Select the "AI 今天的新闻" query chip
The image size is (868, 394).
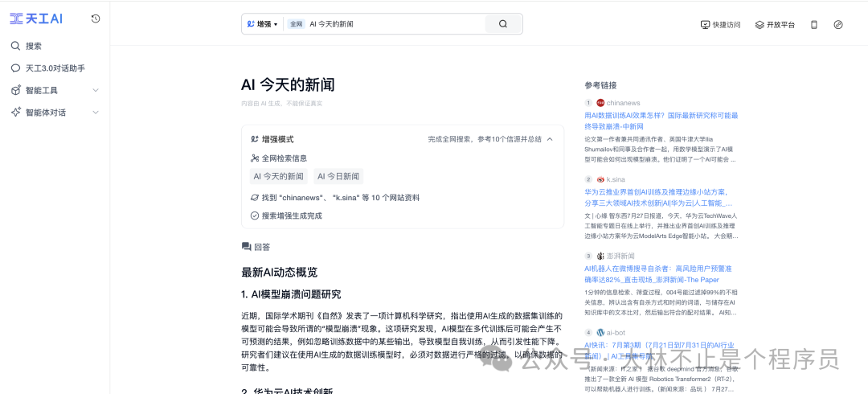tap(278, 177)
